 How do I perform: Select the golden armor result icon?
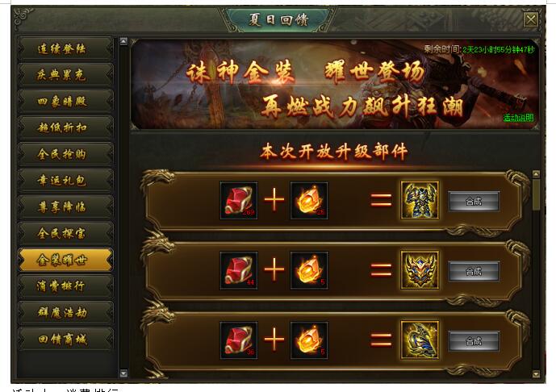click(x=420, y=200)
